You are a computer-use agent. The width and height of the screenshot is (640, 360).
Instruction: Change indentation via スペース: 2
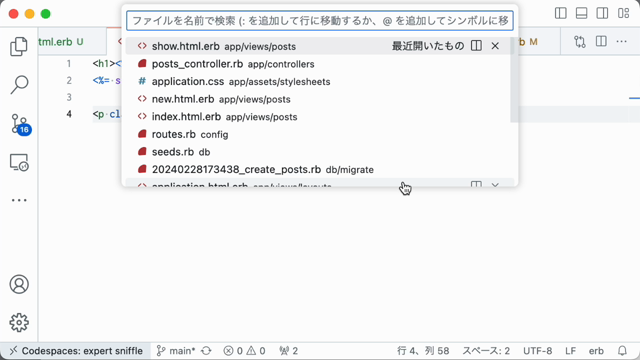pos(486,351)
